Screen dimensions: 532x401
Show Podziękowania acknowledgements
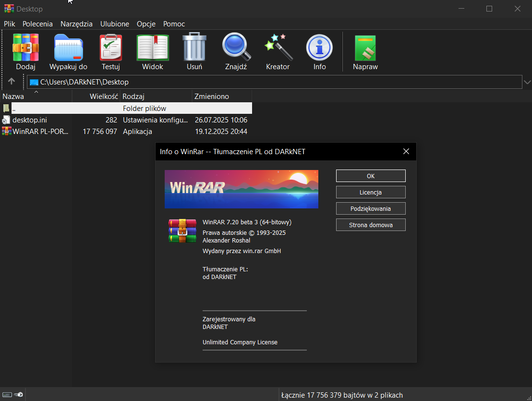coord(371,208)
